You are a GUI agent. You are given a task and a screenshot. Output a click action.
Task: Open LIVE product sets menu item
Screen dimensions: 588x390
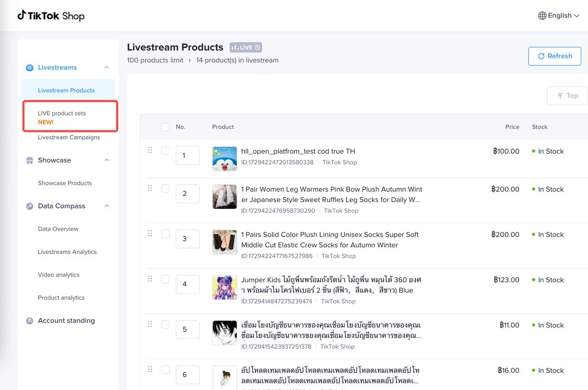pos(62,113)
